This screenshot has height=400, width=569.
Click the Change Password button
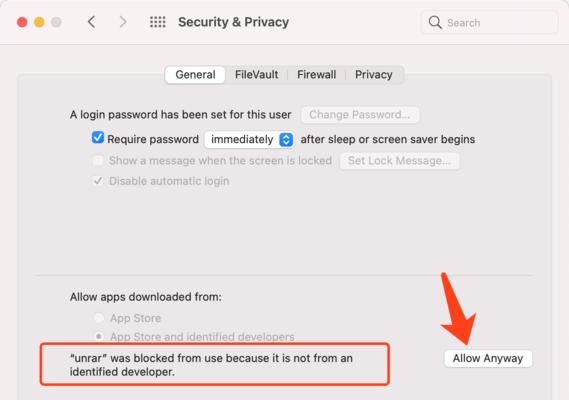pyautogui.click(x=360, y=115)
